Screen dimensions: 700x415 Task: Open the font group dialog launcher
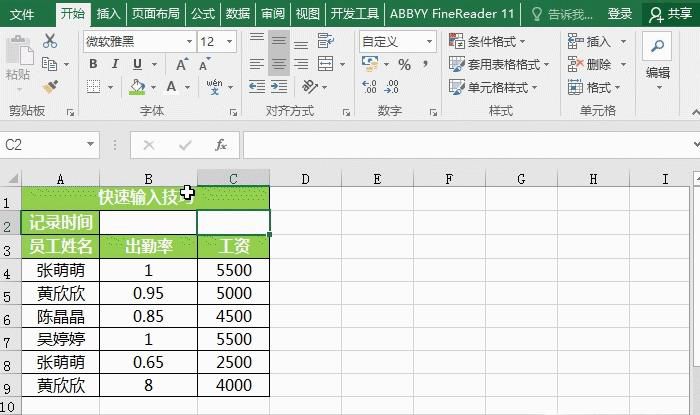click(233, 112)
